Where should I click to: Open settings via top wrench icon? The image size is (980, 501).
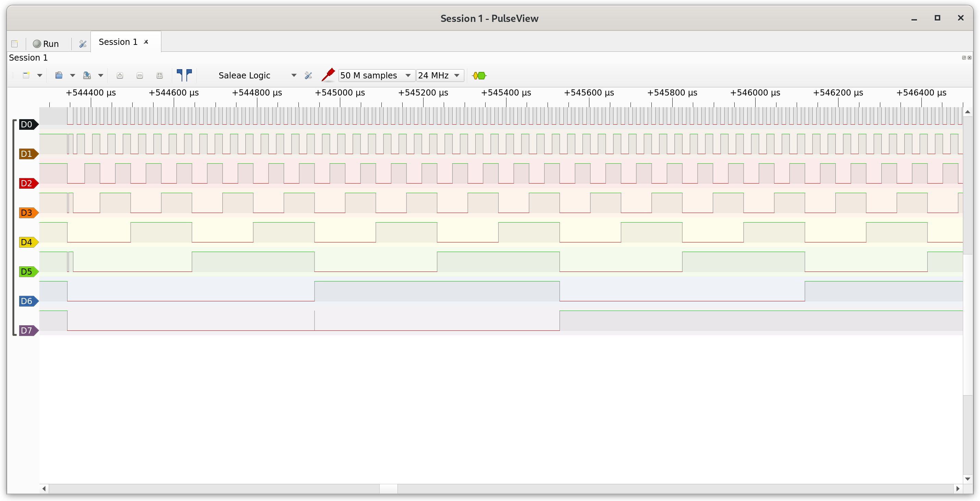83,44
